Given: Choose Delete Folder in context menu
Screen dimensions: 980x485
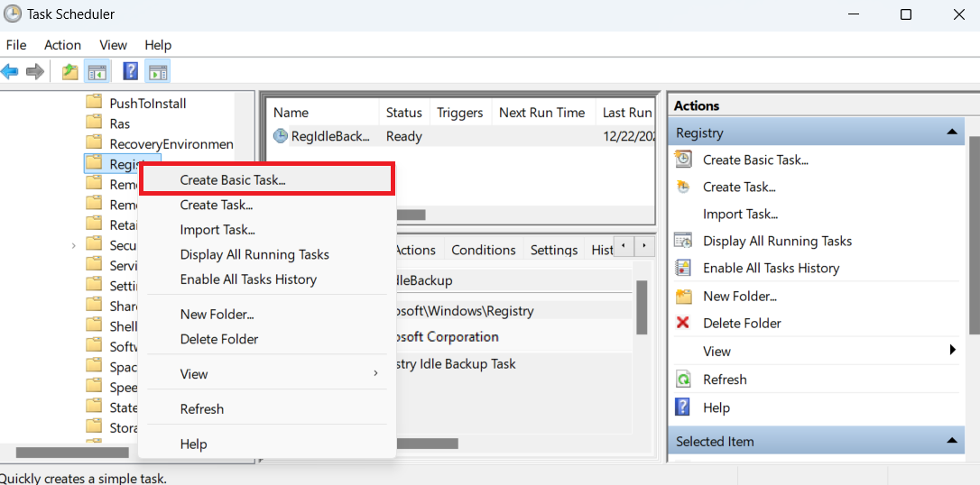Looking at the screenshot, I should 267,339.
